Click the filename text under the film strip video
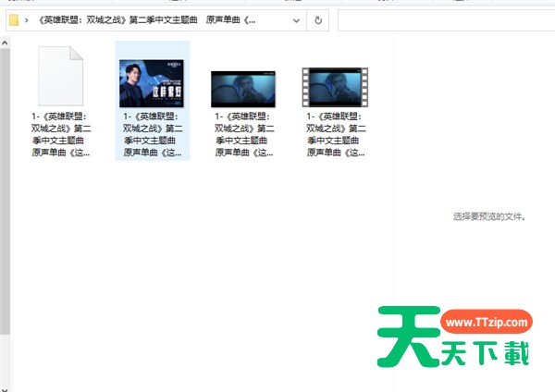 [x=335, y=135]
